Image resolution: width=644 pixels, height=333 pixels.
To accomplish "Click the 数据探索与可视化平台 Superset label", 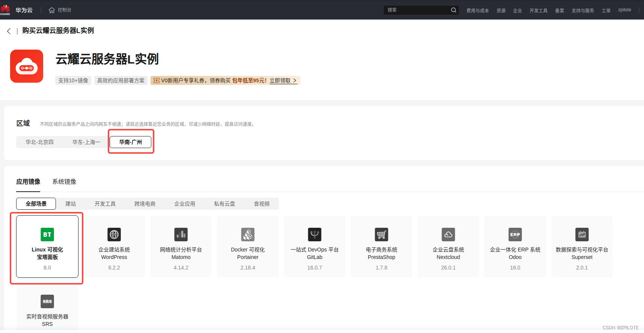I will (582, 253).
